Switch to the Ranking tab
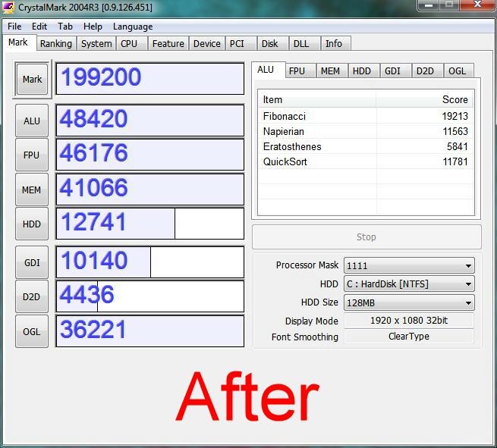 [56, 44]
